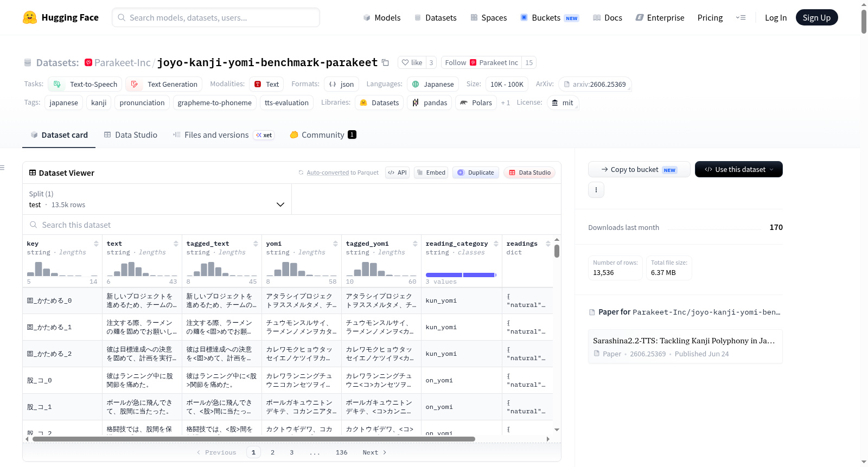Click the three-dot more options button
868x467 pixels.
coord(596,190)
